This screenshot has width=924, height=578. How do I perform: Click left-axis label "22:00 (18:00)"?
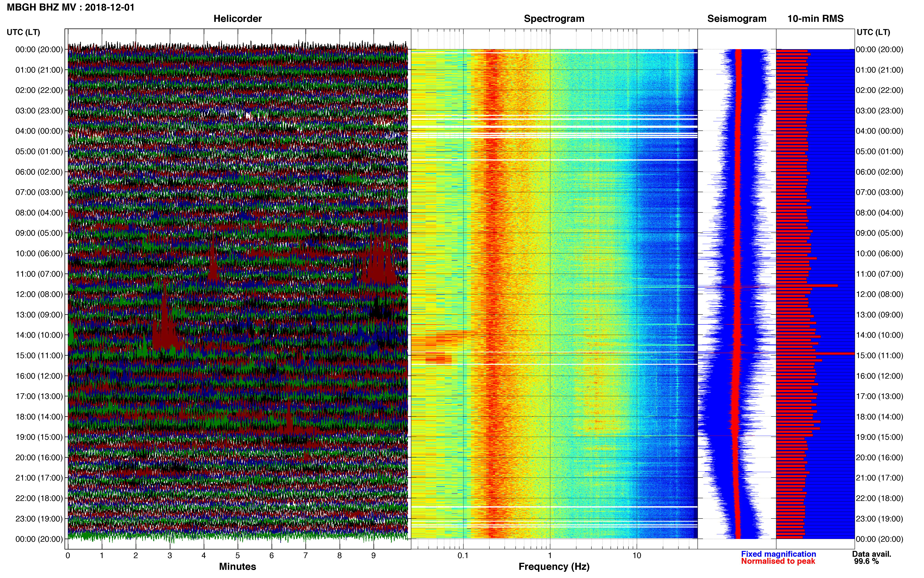[x=39, y=498]
